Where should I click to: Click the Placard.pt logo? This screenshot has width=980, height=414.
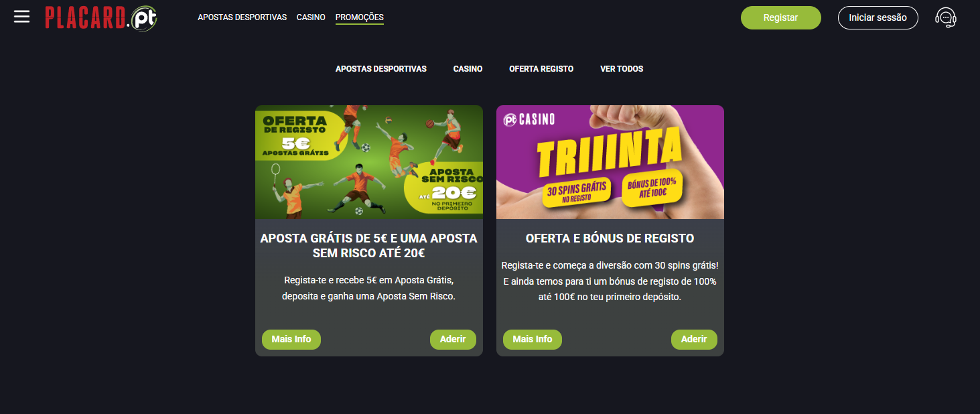(101, 18)
